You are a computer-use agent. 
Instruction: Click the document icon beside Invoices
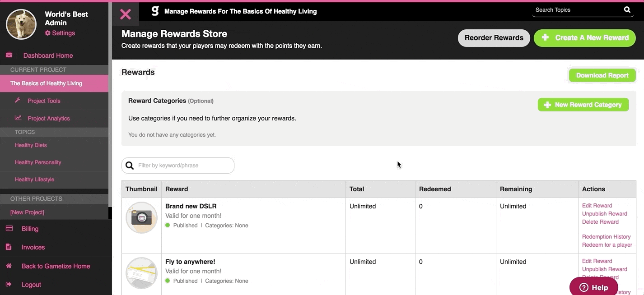9,247
